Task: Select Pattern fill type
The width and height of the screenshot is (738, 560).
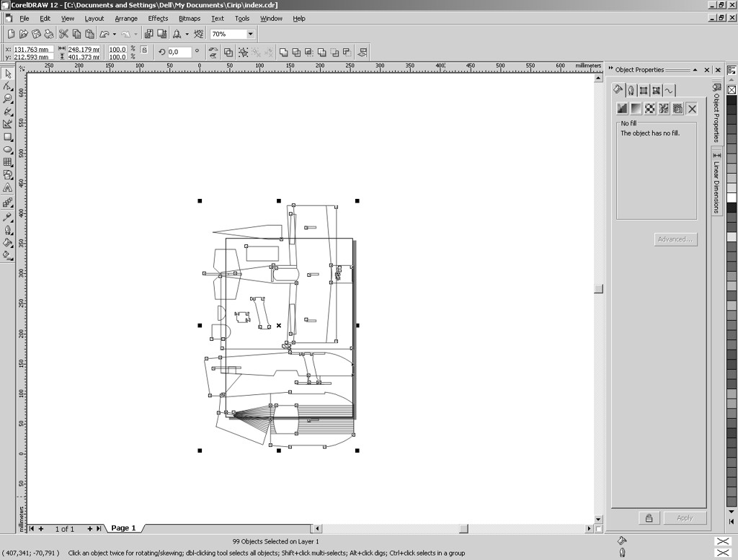Action: (650, 109)
